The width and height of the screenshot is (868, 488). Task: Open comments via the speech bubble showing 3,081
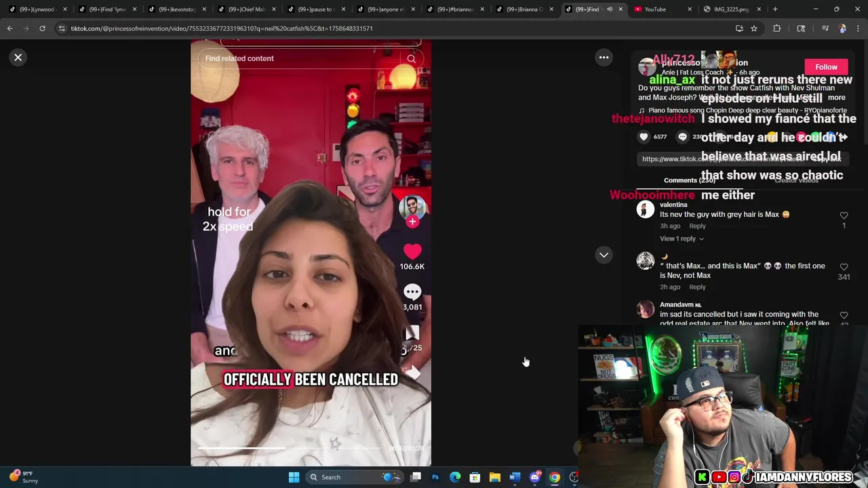tap(412, 292)
